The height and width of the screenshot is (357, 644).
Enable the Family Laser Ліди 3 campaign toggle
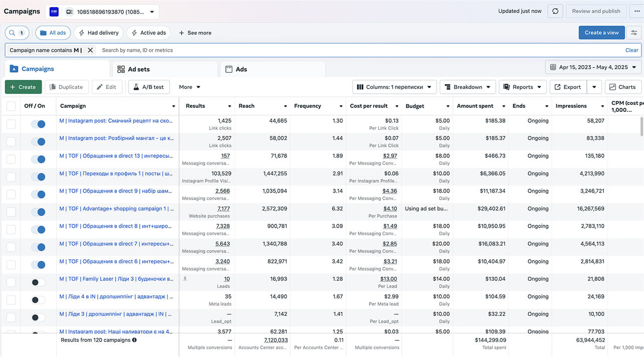click(38, 282)
